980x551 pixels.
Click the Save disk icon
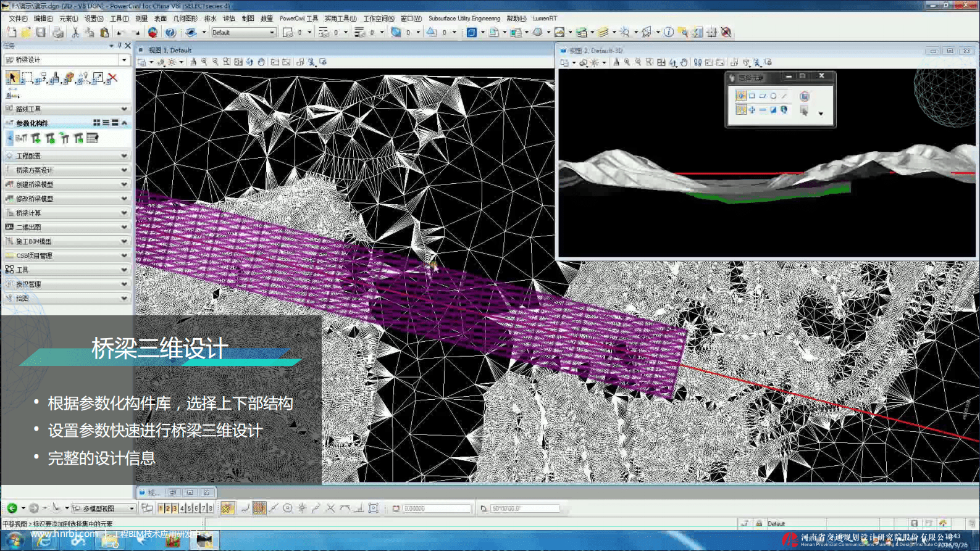[41, 32]
